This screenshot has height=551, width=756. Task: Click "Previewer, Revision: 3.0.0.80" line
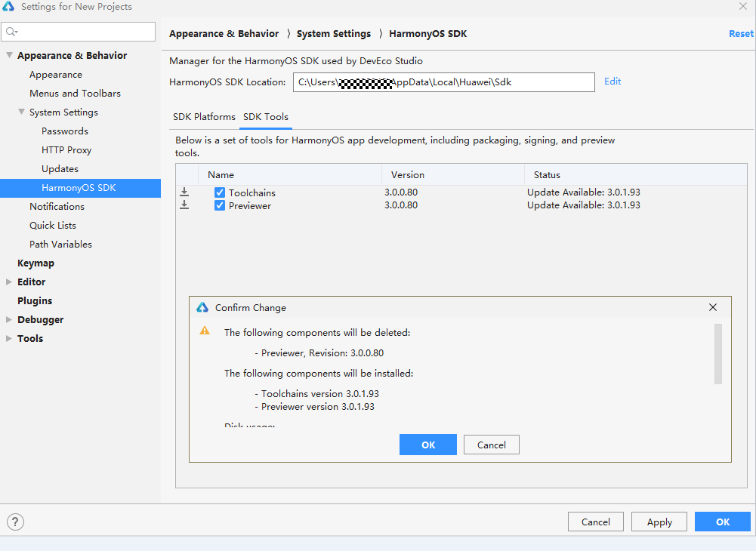coord(319,353)
